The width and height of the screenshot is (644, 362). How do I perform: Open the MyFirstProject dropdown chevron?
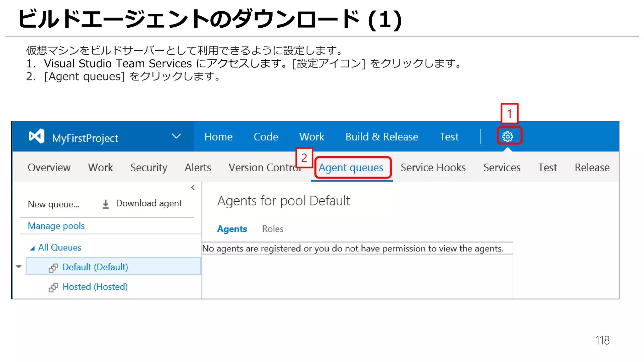point(176,136)
